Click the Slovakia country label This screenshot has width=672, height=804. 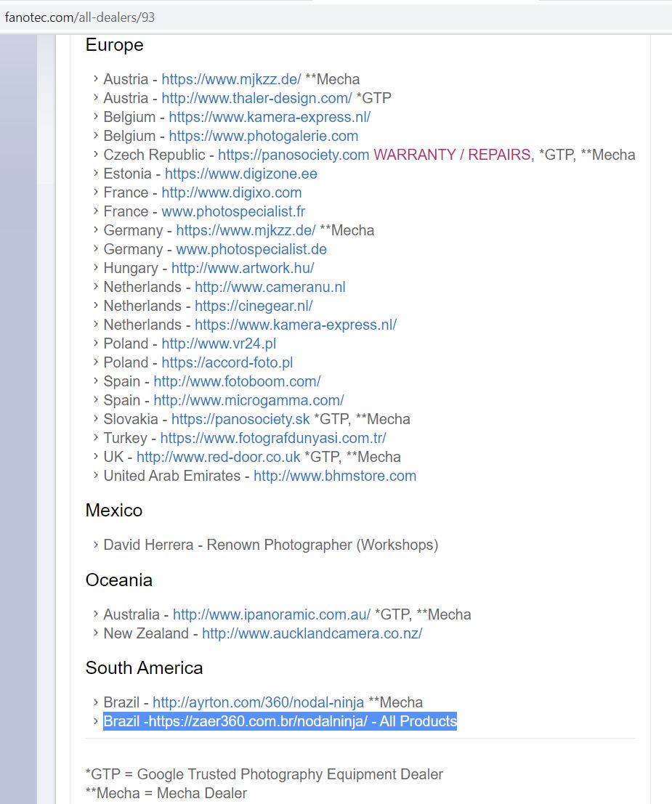pos(131,420)
